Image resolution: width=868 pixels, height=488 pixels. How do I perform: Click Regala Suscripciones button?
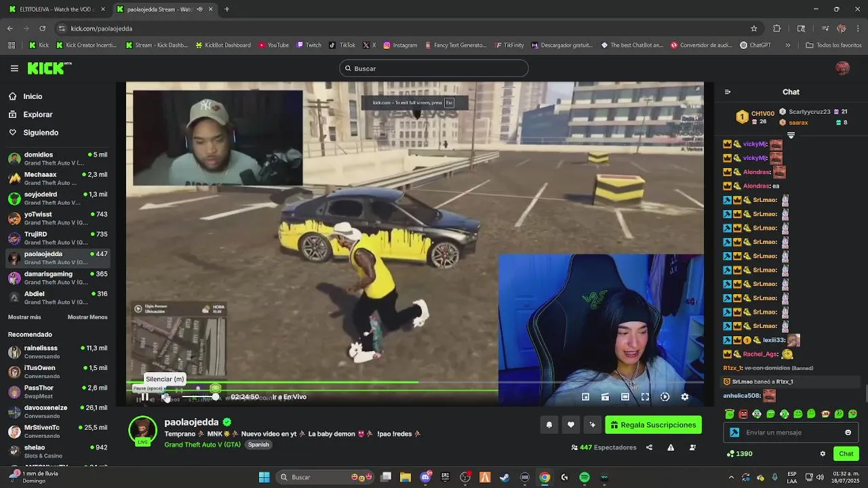point(653,425)
